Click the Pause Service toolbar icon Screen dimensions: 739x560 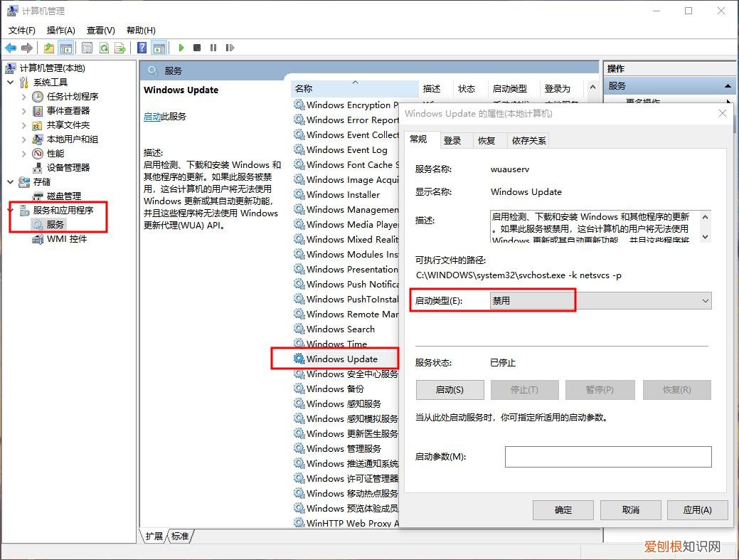pos(213,48)
